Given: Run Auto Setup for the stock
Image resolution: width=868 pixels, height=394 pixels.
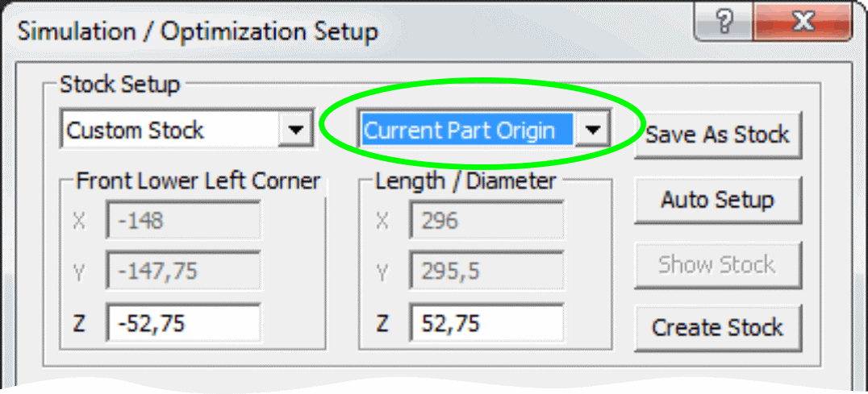Looking at the screenshot, I should click(x=717, y=200).
